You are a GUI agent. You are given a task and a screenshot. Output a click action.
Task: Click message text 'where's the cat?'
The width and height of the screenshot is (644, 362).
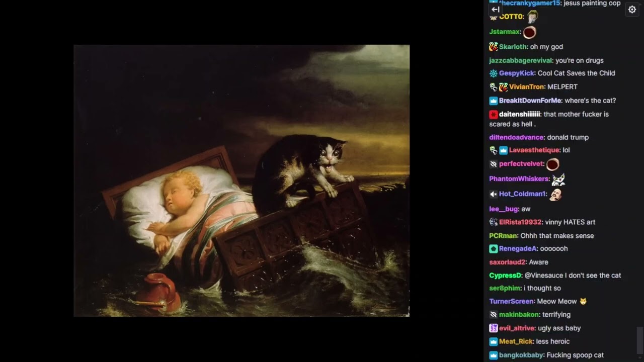tap(590, 101)
